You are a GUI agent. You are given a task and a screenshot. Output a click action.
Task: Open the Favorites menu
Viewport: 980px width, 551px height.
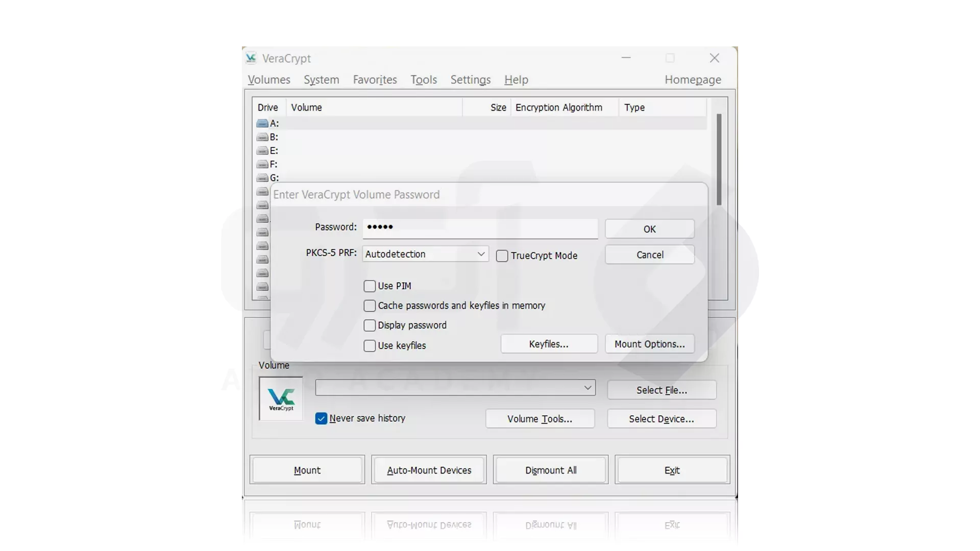click(375, 80)
